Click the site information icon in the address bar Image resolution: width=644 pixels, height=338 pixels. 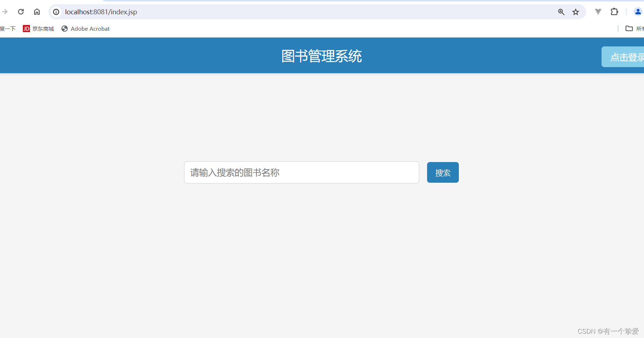56,12
